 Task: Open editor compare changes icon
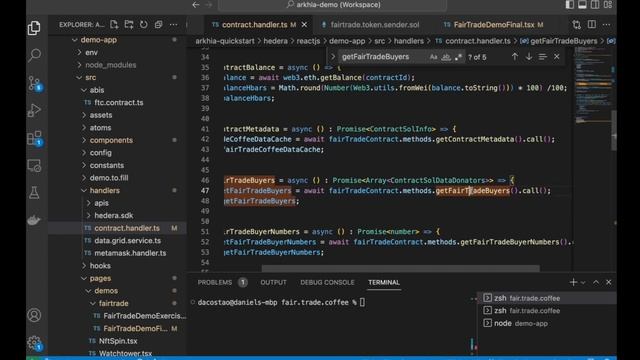pos(576,25)
